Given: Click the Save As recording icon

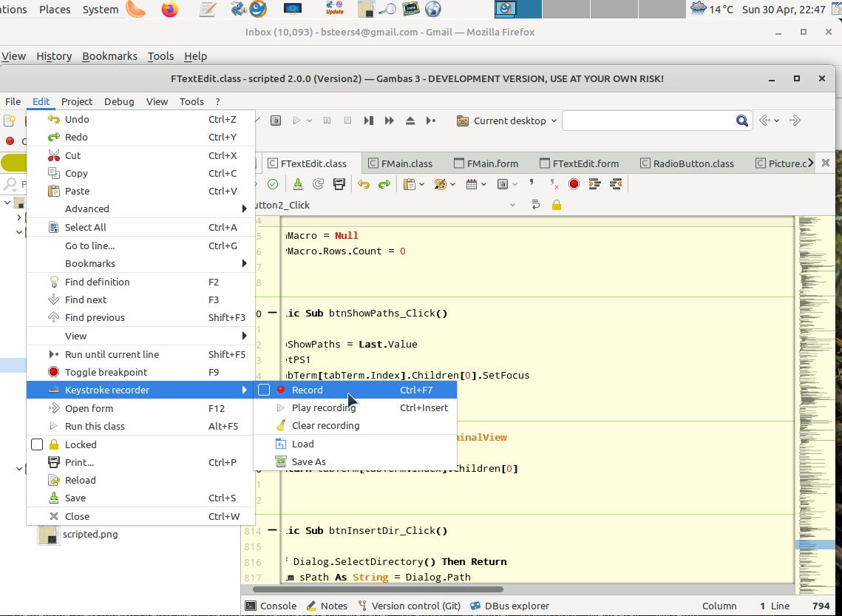Looking at the screenshot, I should click(x=280, y=461).
